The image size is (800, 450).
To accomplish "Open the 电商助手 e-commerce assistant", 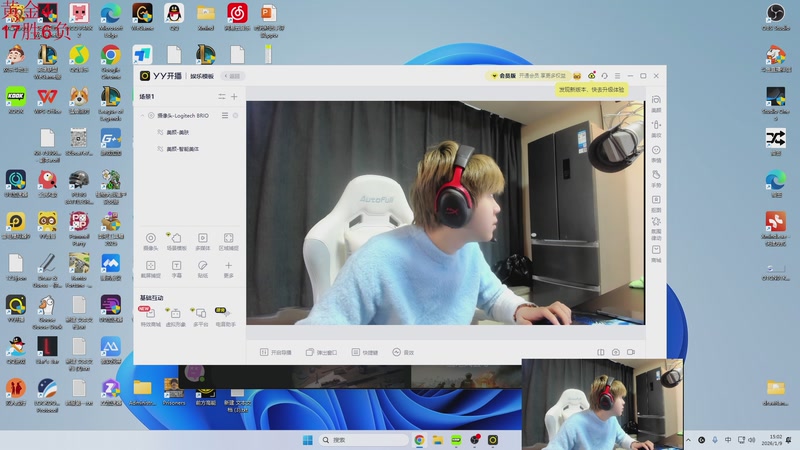I will 226,317.
